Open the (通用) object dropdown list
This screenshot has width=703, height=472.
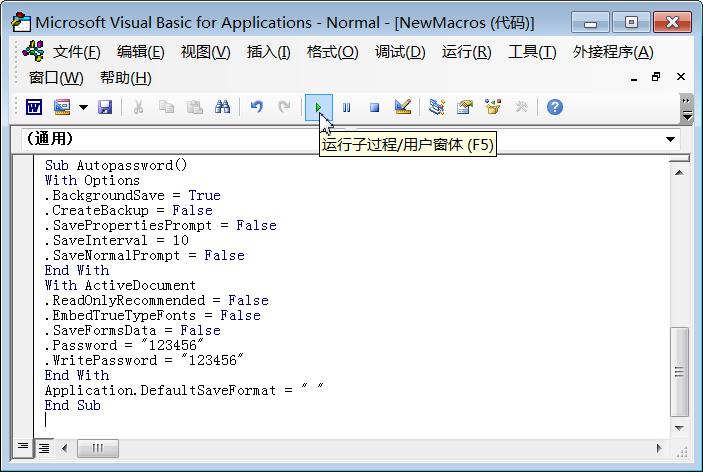click(671, 139)
